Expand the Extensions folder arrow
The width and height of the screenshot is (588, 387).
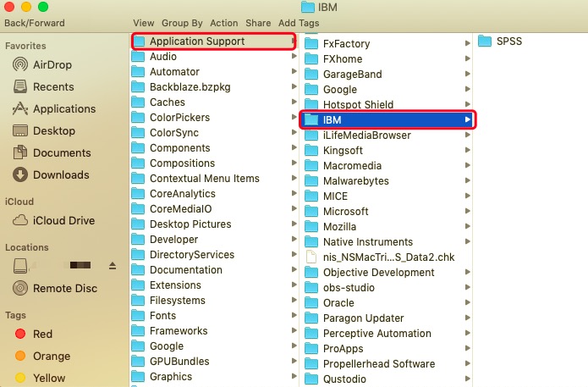tap(294, 285)
